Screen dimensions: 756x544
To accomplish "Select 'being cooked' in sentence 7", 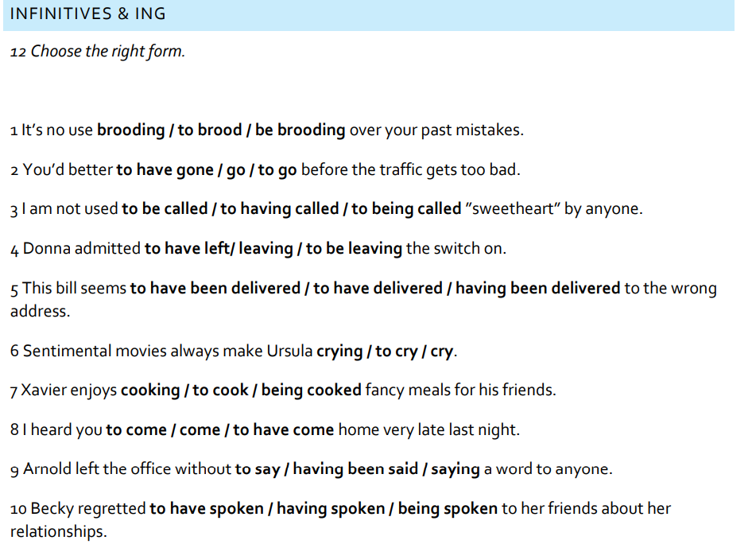I will tap(312, 391).
